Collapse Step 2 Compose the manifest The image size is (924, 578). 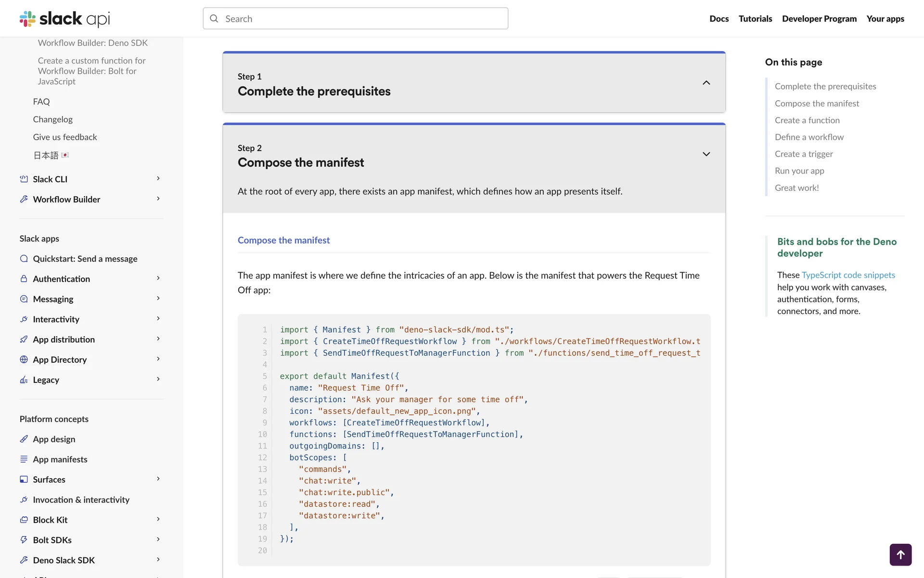[706, 154]
